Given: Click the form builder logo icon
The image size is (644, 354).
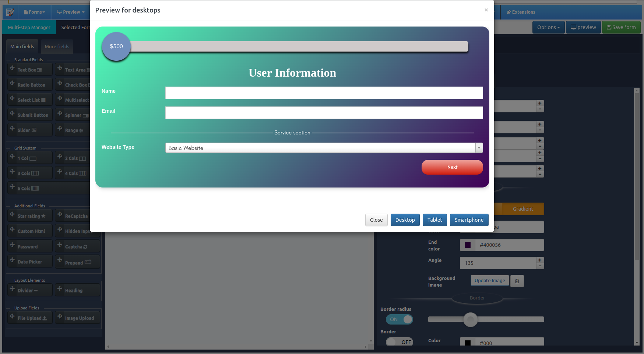Looking at the screenshot, I should 10,12.
